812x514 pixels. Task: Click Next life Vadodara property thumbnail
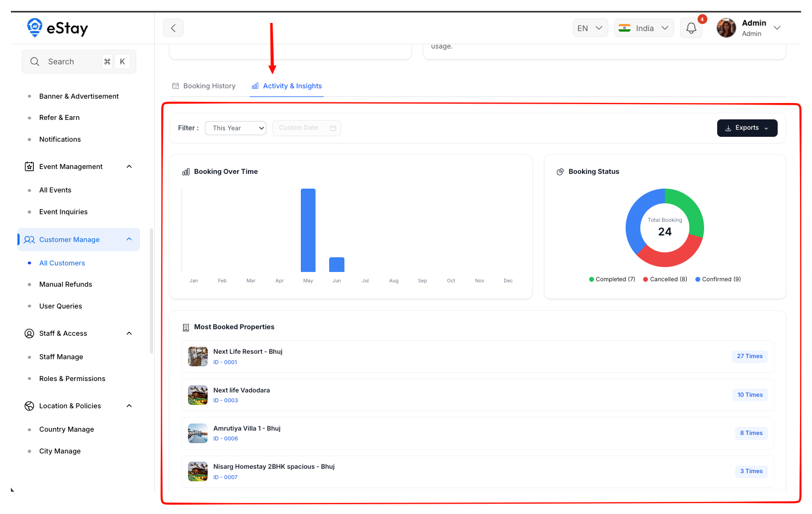(198, 395)
